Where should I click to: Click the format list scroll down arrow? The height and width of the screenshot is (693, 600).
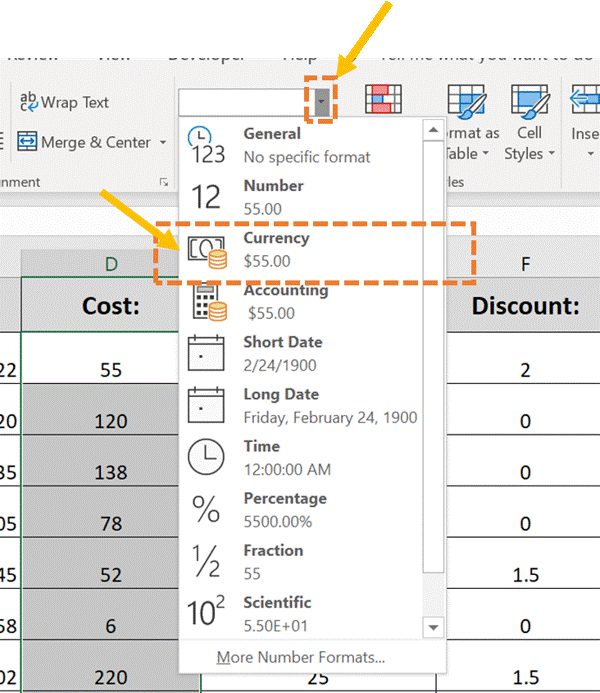pyautogui.click(x=433, y=627)
